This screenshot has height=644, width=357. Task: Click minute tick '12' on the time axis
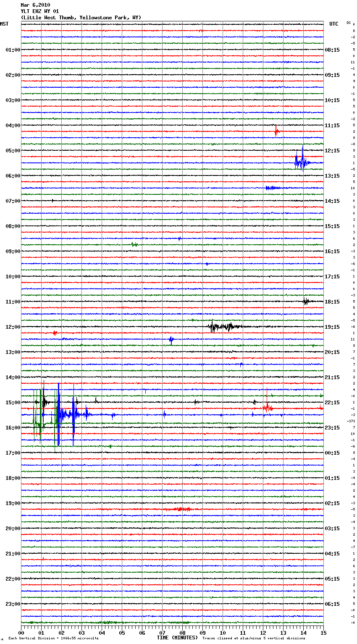(x=263, y=633)
